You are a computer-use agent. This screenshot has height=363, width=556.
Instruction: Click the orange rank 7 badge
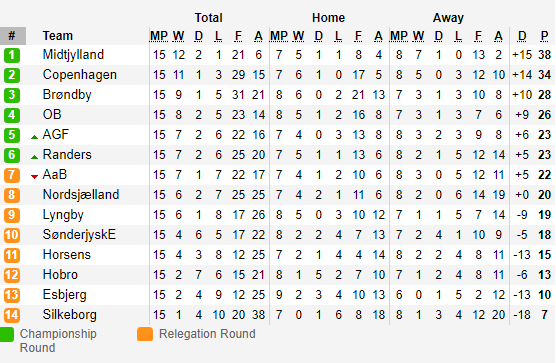(x=12, y=175)
